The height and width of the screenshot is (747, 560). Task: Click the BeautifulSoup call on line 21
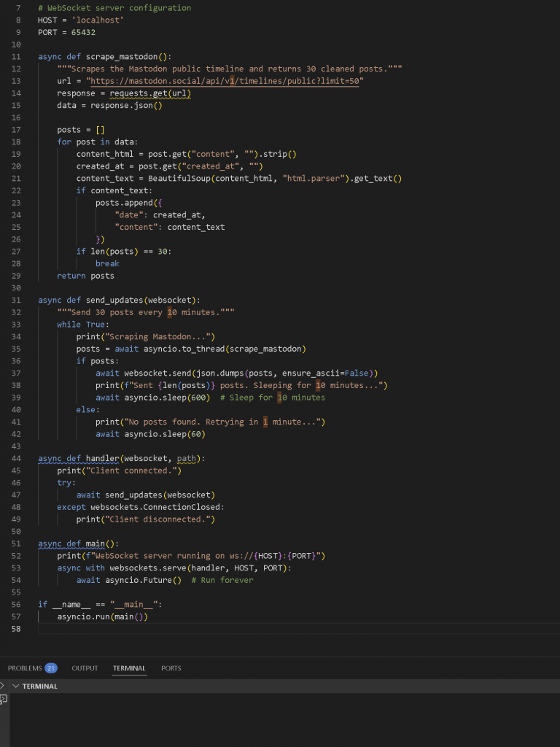tap(275, 178)
